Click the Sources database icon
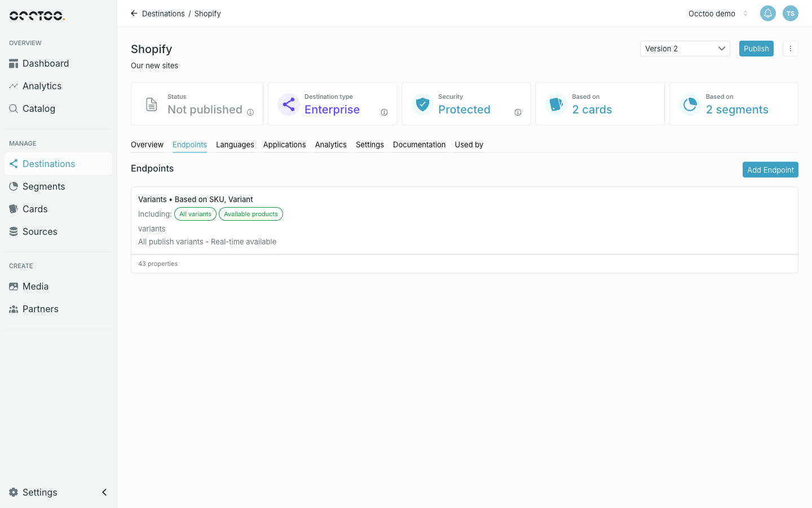This screenshot has height=508, width=812. pyautogui.click(x=14, y=231)
